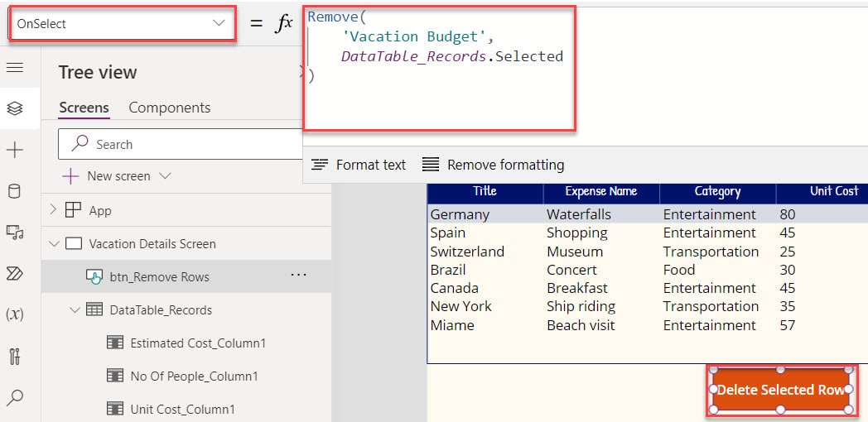This screenshot has width=868, height=422.
Task: Collapse the DataTable_Records node
Action: pyautogui.click(x=75, y=309)
